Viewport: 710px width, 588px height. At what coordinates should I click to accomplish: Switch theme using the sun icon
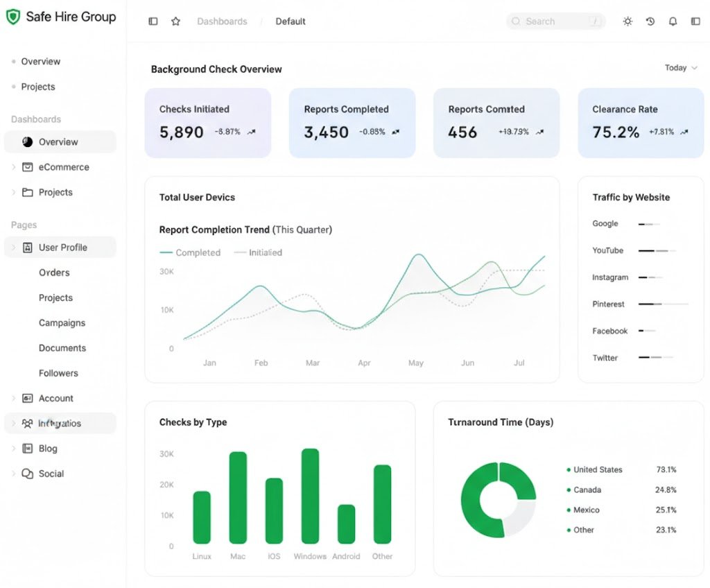(x=627, y=21)
